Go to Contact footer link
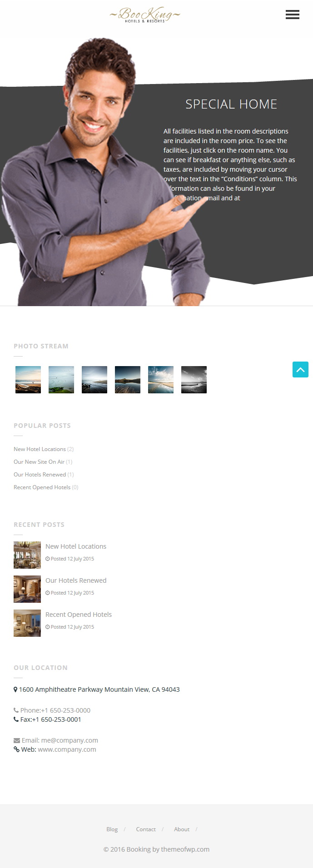This screenshot has height=868, width=313. (146, 829)
